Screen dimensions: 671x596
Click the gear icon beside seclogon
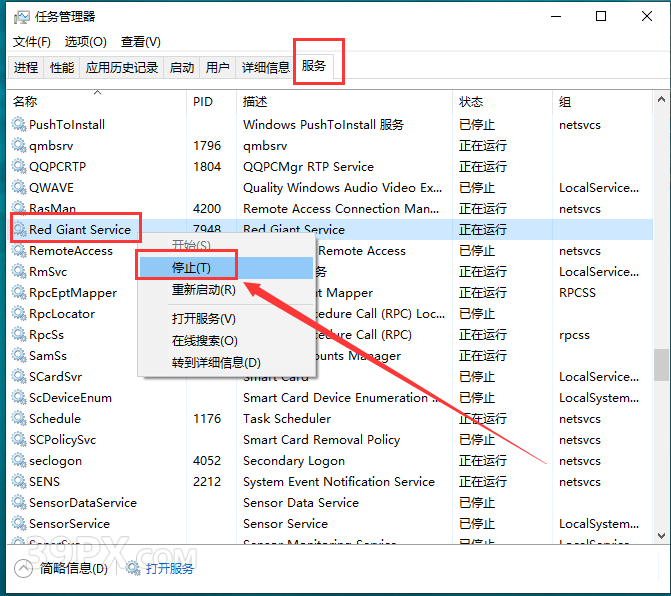[18, 461]
